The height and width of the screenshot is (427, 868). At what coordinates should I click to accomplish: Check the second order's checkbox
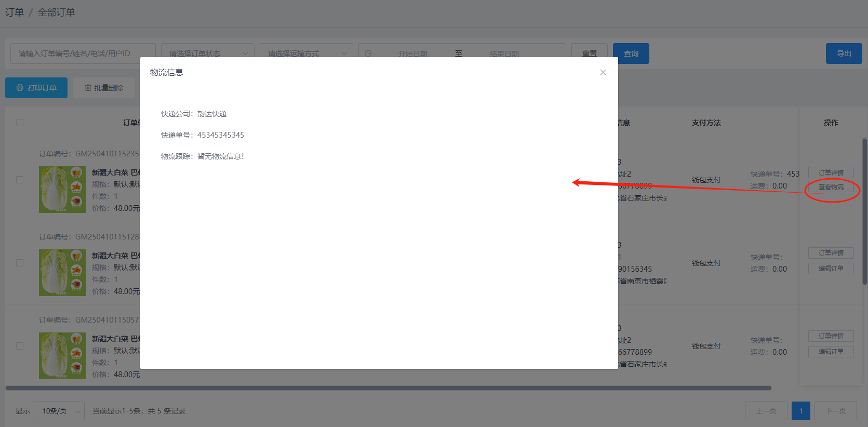[20, 263]
